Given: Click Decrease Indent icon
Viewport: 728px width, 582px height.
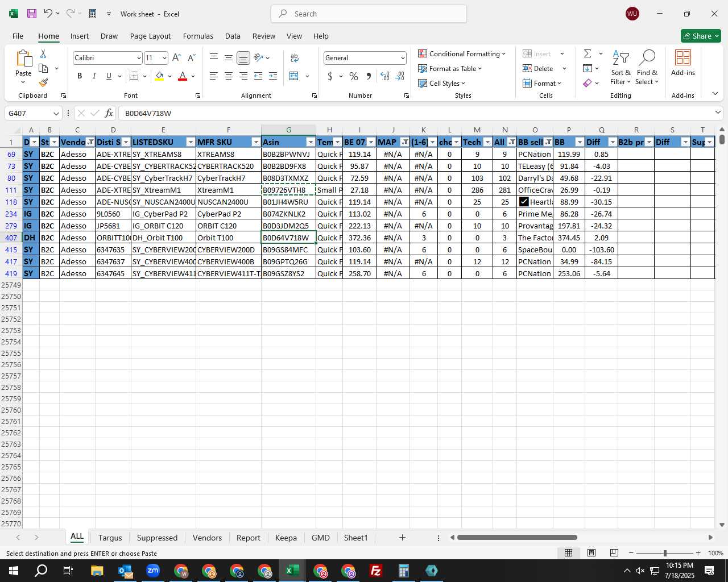Looking at the screenshot, I should 258,76.
